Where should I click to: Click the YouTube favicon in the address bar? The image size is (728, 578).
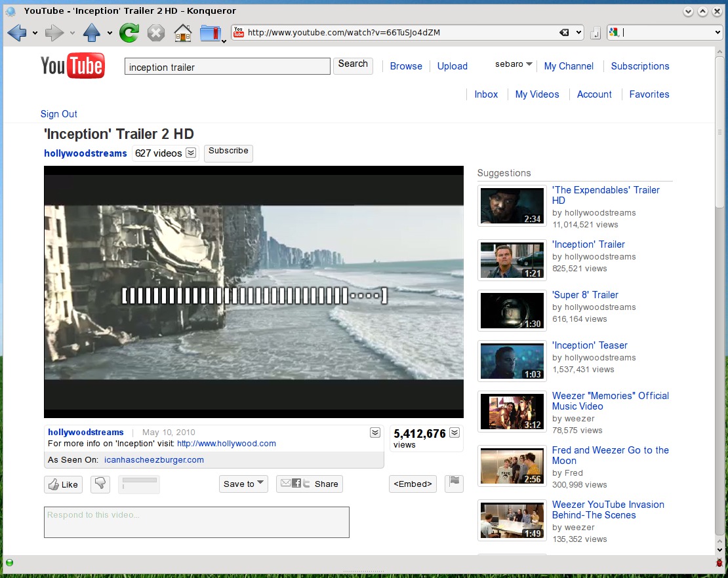(239, 32)
